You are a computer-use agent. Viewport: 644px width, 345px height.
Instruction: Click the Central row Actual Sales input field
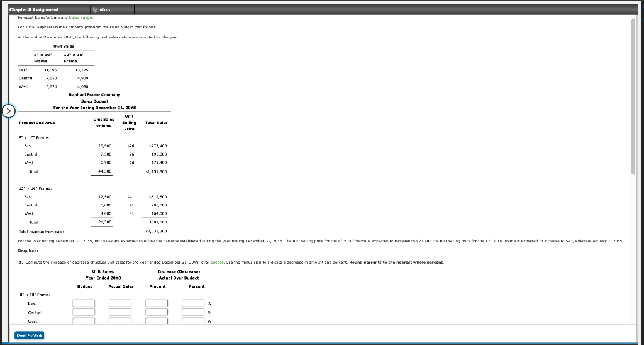tap(120, 312)
